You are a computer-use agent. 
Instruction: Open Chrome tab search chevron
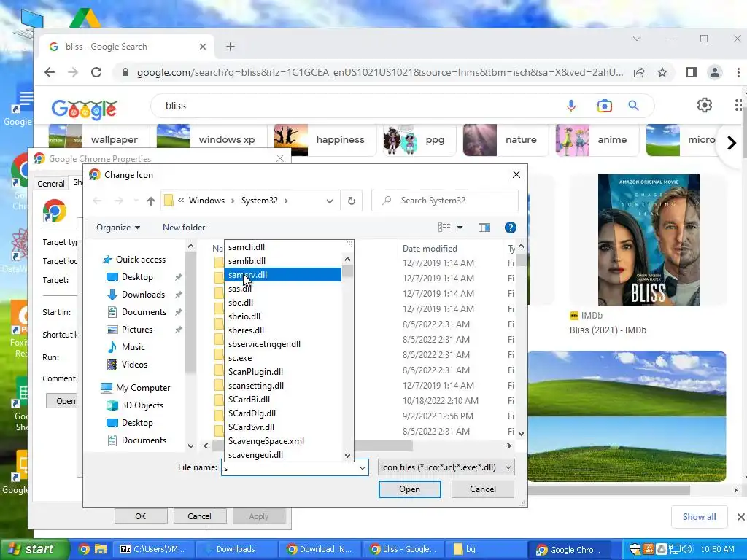tap(636, 39)
